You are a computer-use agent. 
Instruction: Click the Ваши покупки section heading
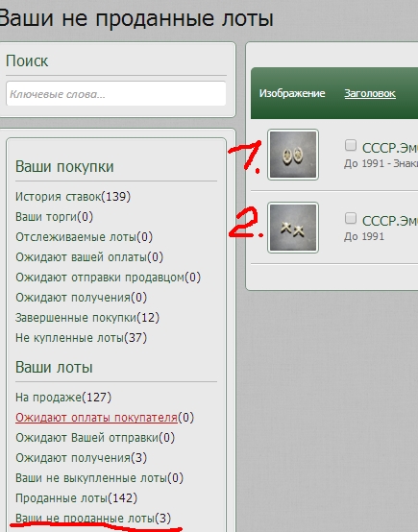(x=64, y=166)
